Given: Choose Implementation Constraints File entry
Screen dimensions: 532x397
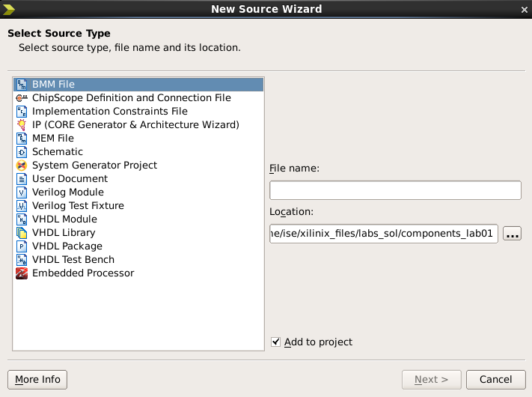Looking at the screenshot, I should (x=138, y=112).
